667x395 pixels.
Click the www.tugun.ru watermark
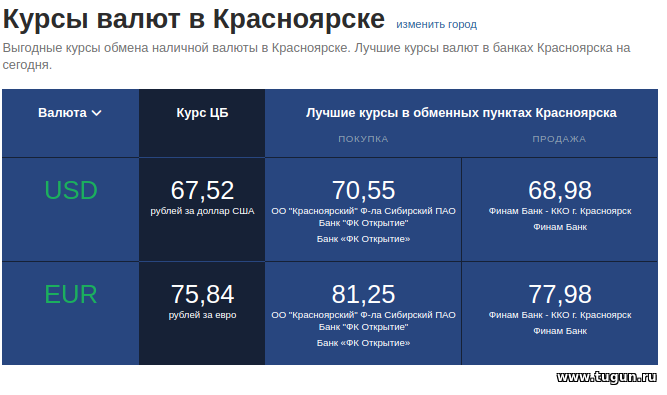(607, 377)
